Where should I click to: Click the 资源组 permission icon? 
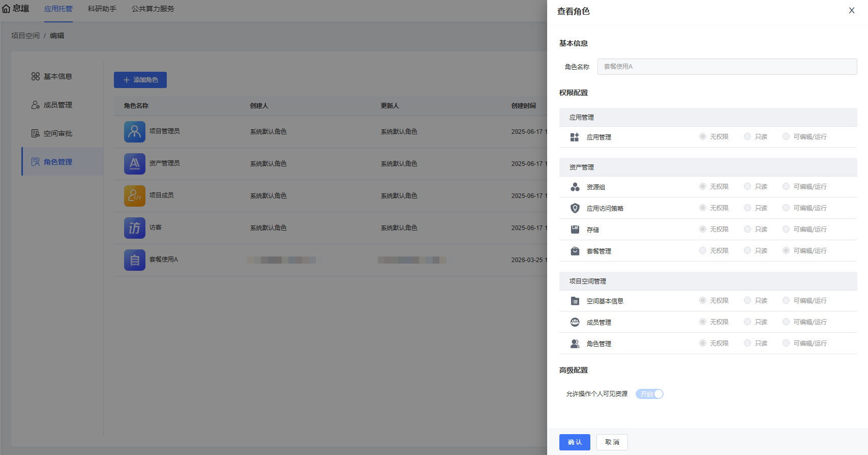tap(575, 187)
